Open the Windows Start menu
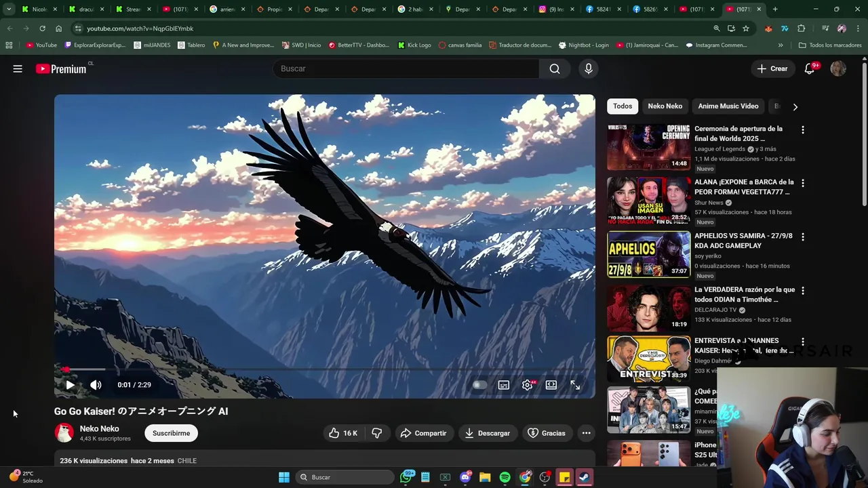This screenshot has height=488, width=868. click(284, 477)
